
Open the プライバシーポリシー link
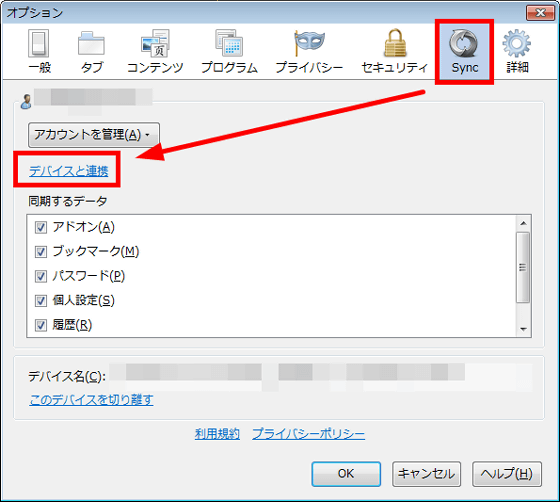tap(309, 434)
